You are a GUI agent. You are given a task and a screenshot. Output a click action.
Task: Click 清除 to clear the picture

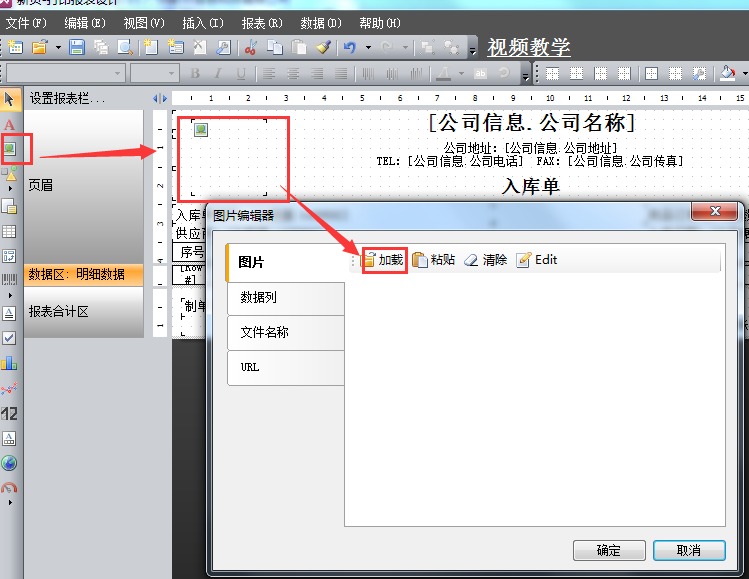click(486, 260)
